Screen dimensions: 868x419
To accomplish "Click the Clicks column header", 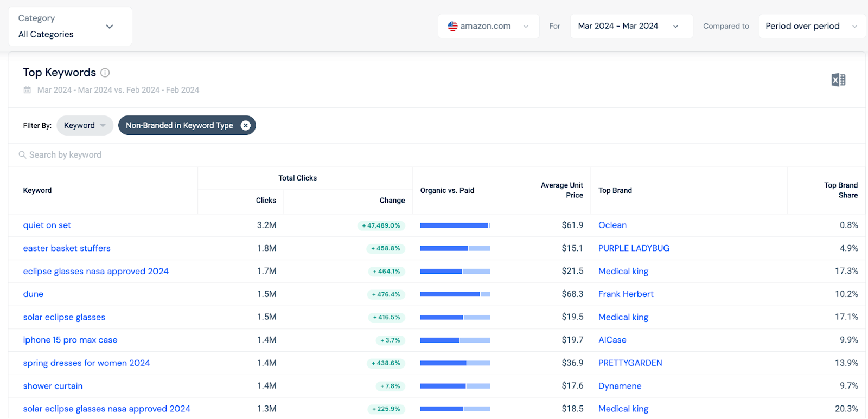I will [266, 201].
